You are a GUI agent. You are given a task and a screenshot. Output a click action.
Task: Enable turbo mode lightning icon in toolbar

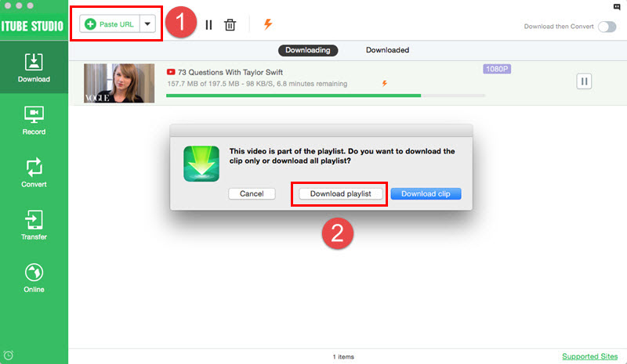pos(268,24)
